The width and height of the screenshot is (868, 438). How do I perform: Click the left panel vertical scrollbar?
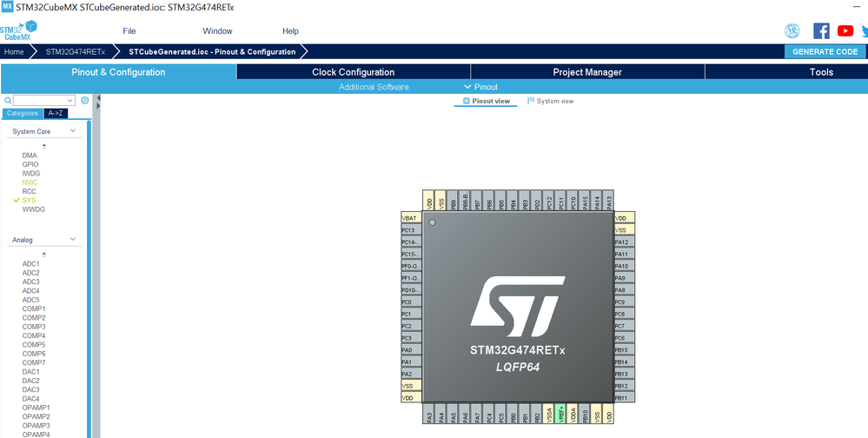point(89,277)
